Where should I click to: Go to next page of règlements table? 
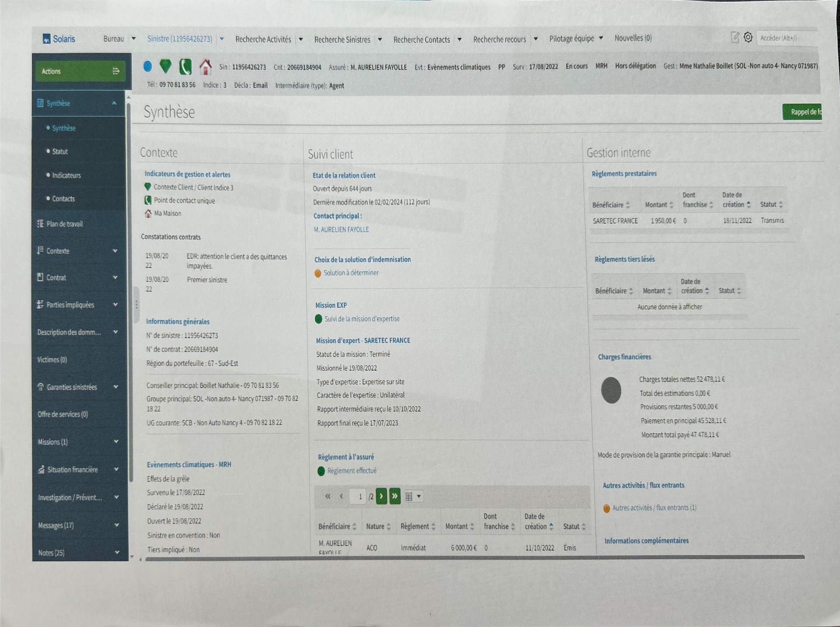coord(381,496)
